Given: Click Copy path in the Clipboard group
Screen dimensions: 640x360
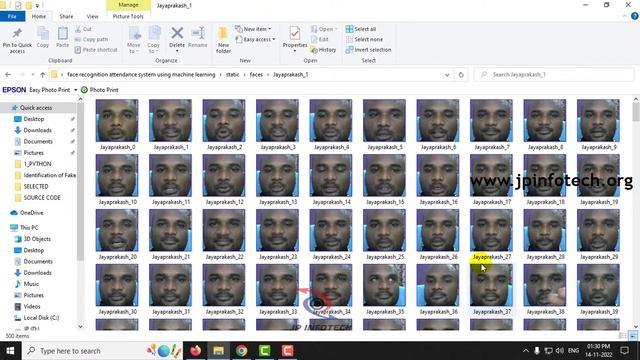Looking at the screenshot, I should click(x=91, y=39).
